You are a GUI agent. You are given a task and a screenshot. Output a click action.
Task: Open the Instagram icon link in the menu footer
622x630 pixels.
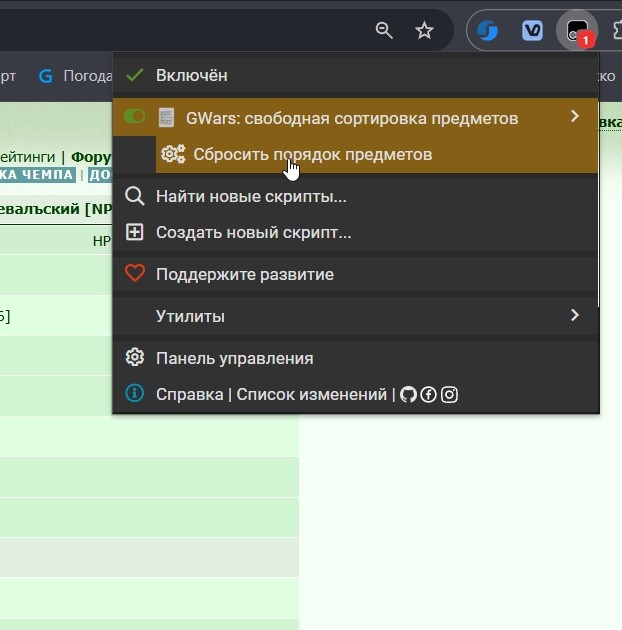point(449,395)
